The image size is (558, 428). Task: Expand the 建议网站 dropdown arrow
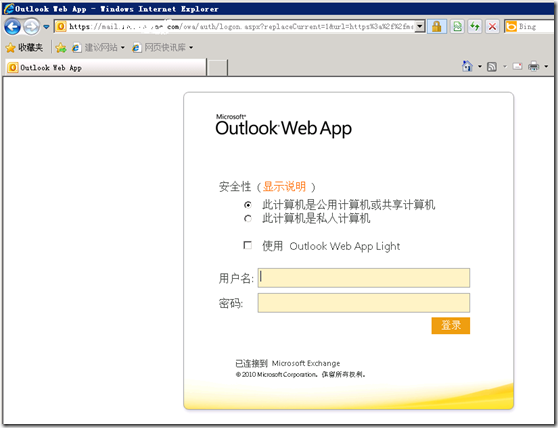click(x=123, y=47)
